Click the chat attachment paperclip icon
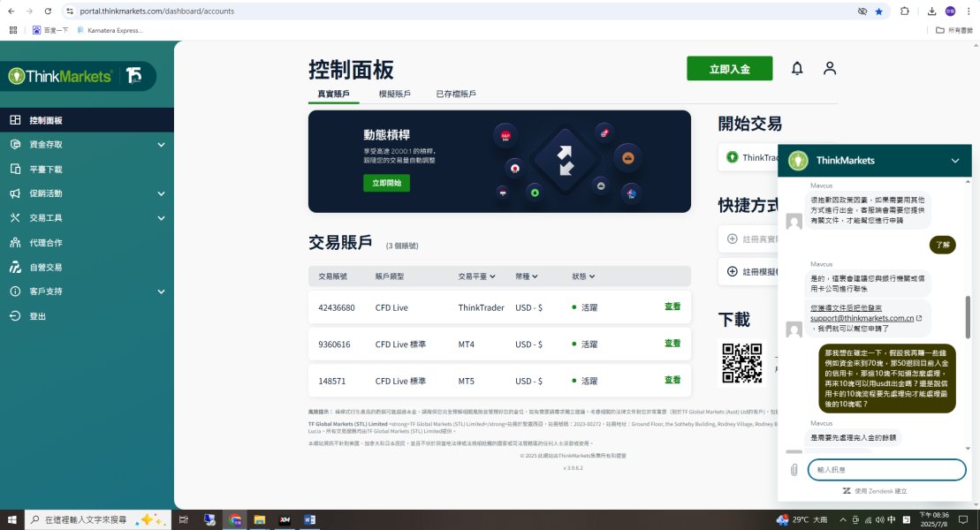 794,470
